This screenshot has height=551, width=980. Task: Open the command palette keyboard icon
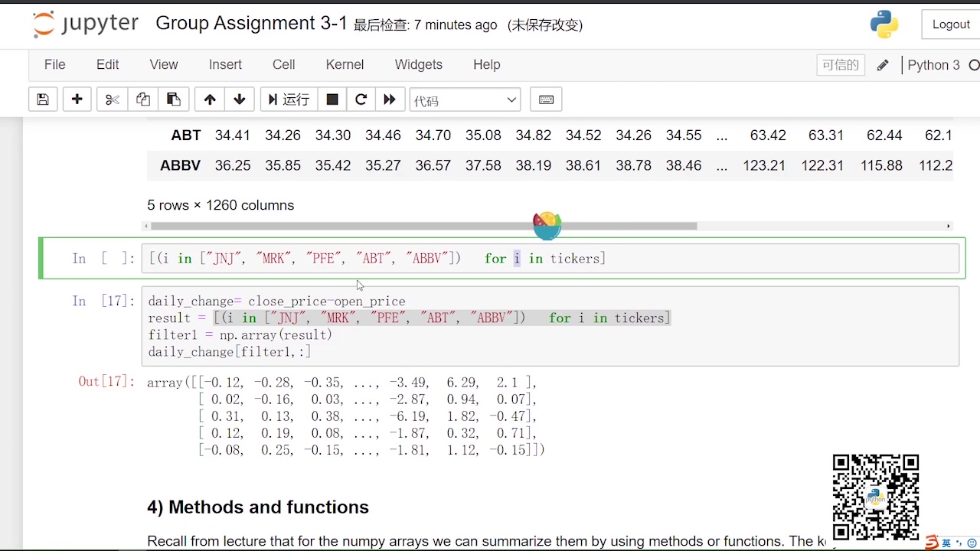[x=547, y=99]
